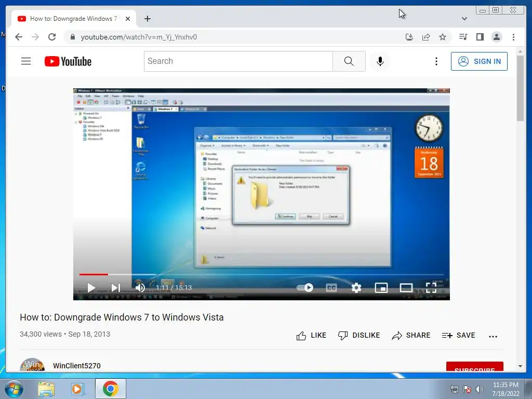Screen dimensions: 532x399
Task: Click the scrollbar down arrow
Action: (x=520, y=366)
